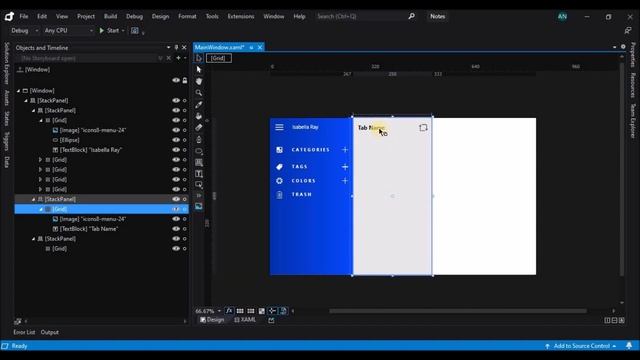Screen dimensions: 640x360
Task: Toggle snapping to gridlines
Action: coord(251,311)
